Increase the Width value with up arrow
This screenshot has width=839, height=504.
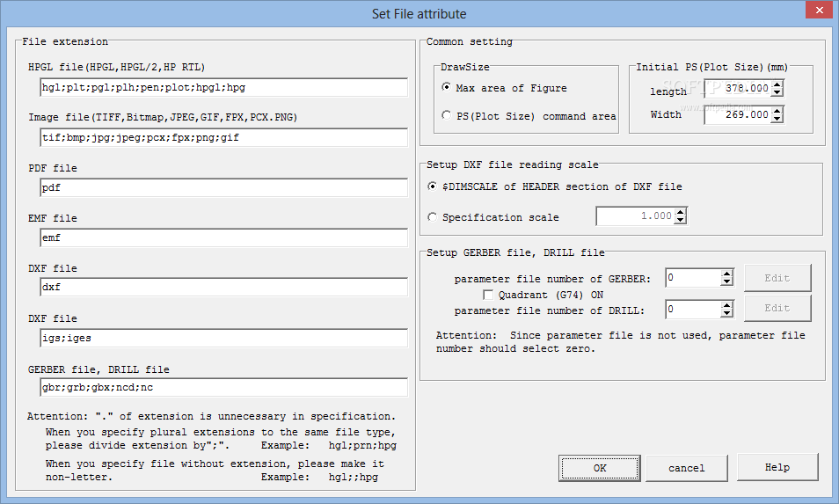pos(777,110)
